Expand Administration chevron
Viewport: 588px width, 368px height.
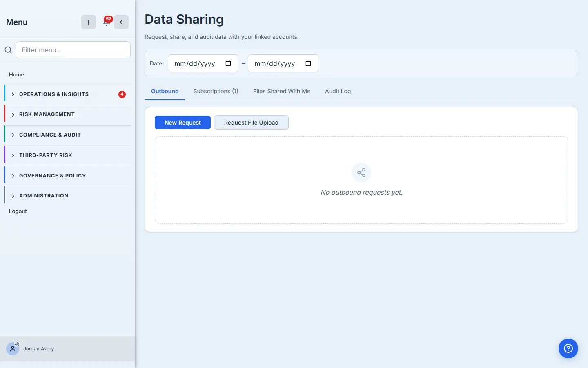[x=13, y=196]
